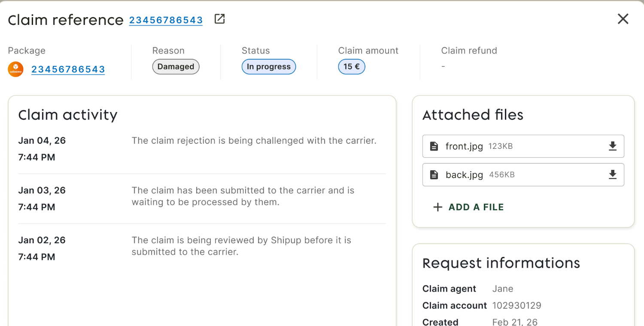Click the 15 € claim amount badge
Screen dimensions: 644x326
pyautogui.click(x=352, y=66)
